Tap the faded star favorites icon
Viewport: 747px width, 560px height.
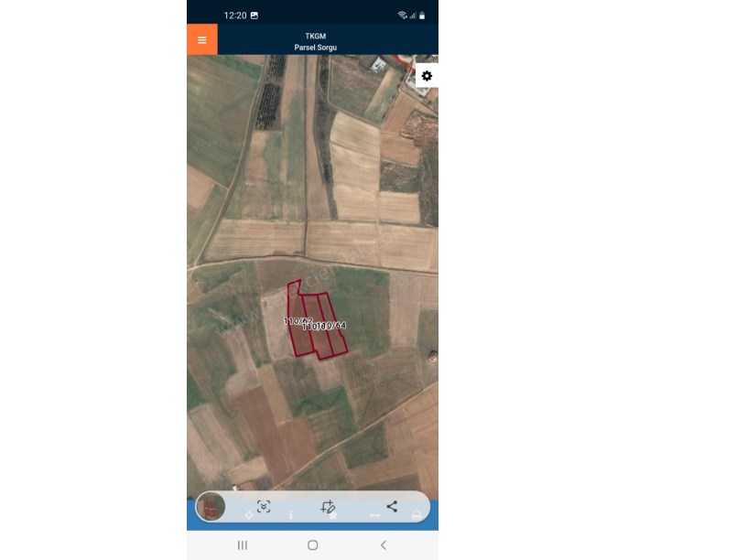click(x=333, y=516)
